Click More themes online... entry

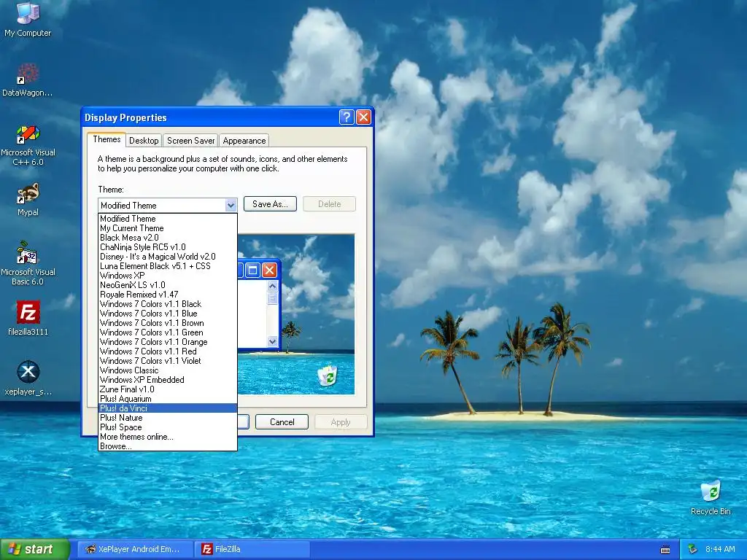[168, 437]
